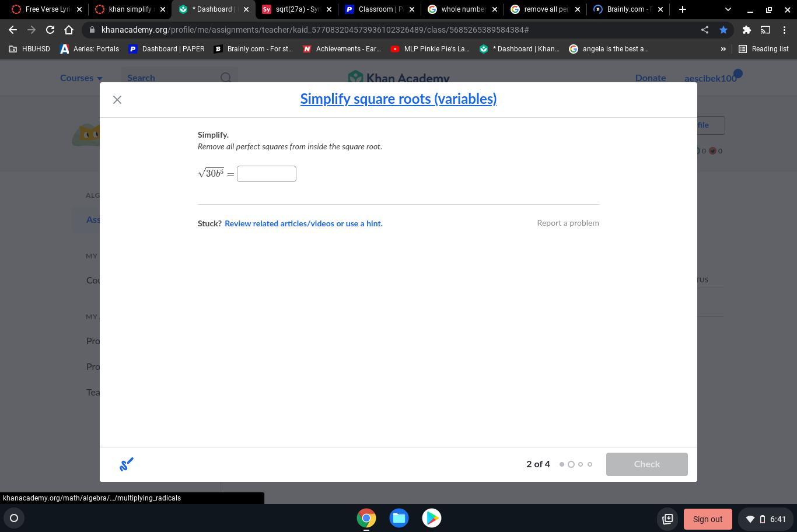Switch to khan simplify tab
Viewport: 797px width, 532px height.
pos(130,9)
